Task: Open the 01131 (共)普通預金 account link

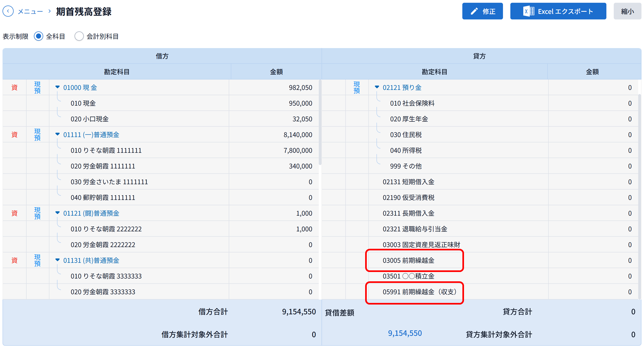Action: pyautogui.click(x=91, y=260)
